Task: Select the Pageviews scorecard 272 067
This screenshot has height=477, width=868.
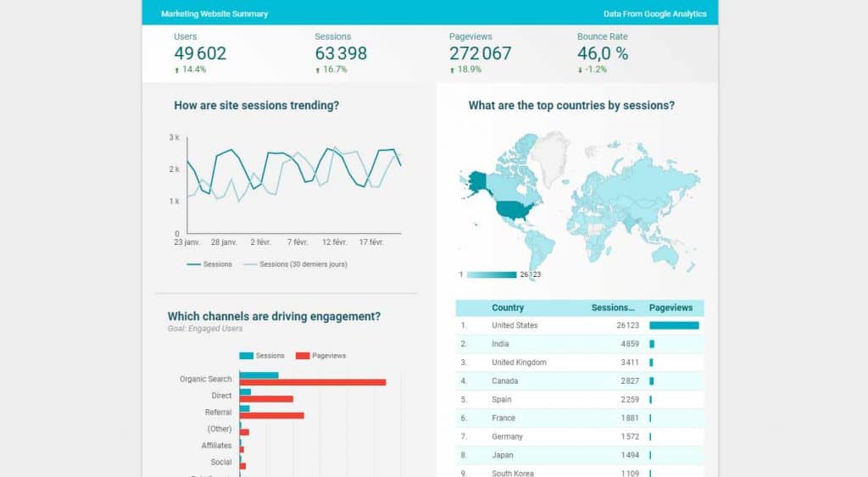Action: tap(480, 53)
